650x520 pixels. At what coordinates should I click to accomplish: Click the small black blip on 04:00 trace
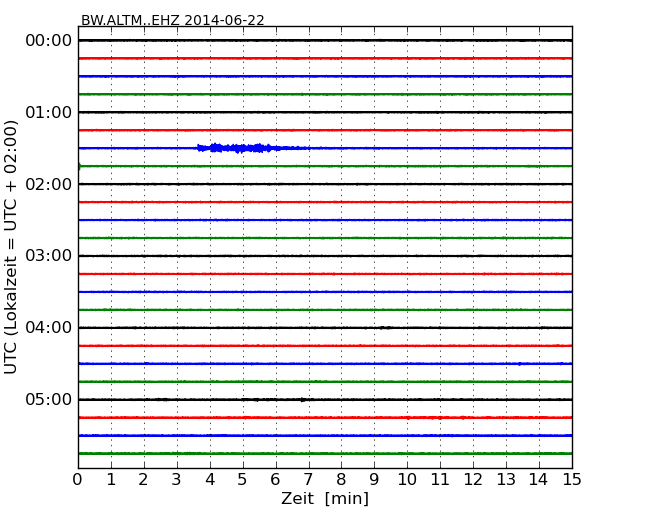(x=386, y=328)
